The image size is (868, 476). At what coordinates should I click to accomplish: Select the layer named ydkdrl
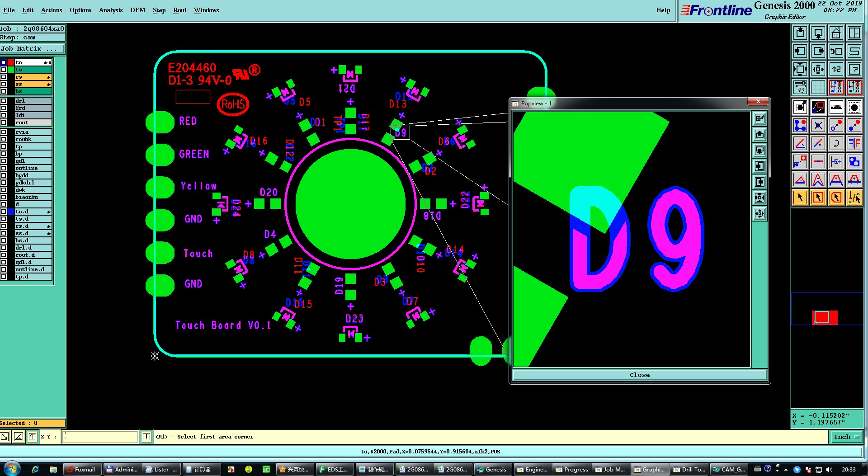click(33, 183)
